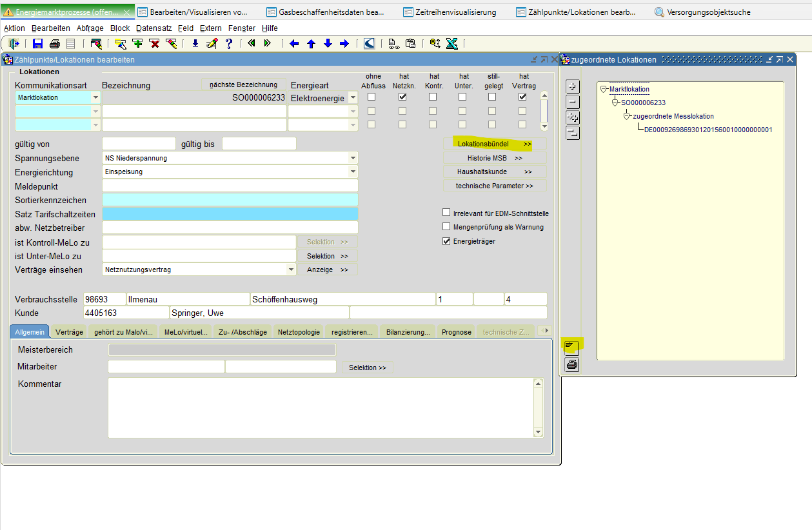812x530 pixels.
Task: Click the blue left arrow navigation icon
Action: [295, 44]
